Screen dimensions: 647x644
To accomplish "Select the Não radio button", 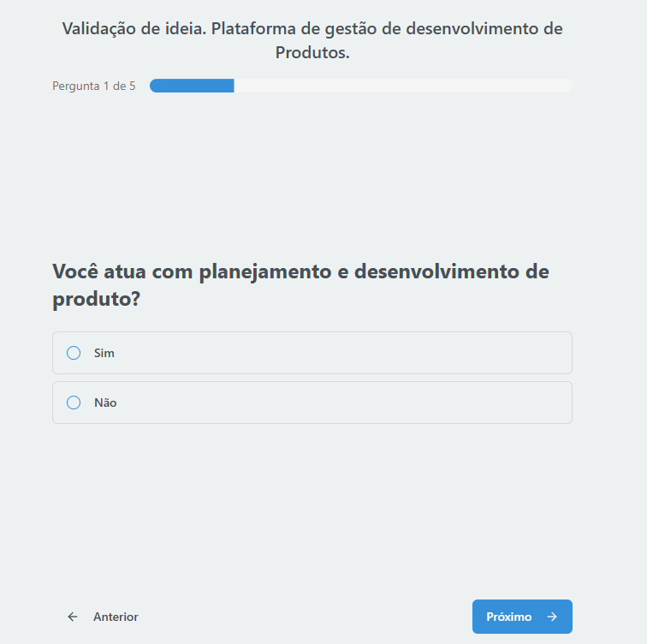I will pyautogui.click(x=74, y=402).
